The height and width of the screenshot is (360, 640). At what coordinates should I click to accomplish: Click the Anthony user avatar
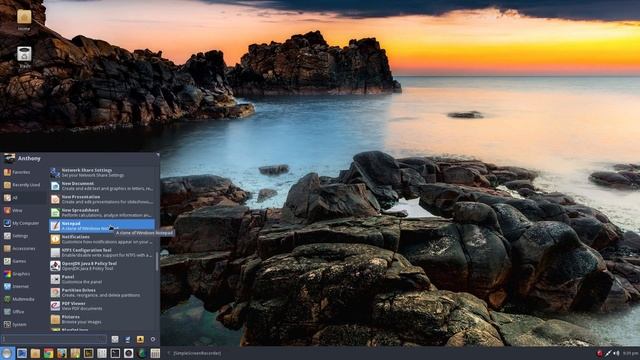(x=9, y=158)
